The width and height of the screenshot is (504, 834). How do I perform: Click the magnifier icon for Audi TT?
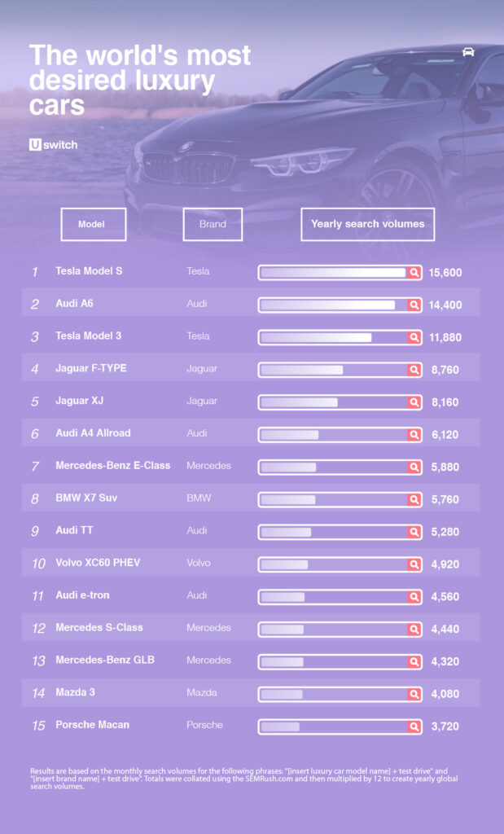coord(414,532)
